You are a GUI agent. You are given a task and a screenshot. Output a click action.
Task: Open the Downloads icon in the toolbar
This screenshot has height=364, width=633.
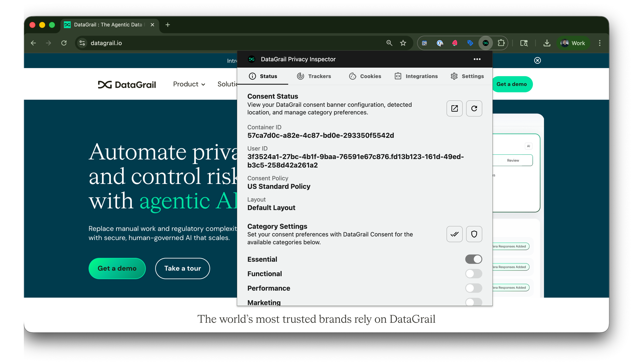[x=547, y=43]
